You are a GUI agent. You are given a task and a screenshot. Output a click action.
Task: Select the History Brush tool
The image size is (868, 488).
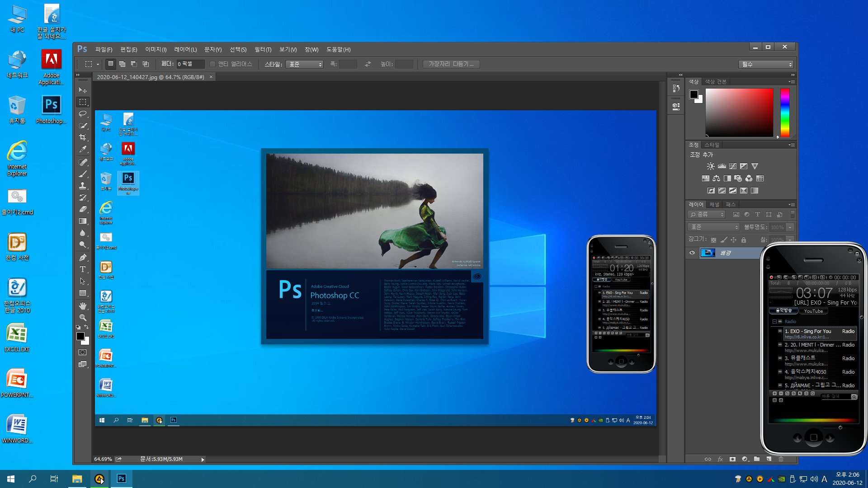pyautogui.click(x=83, y=197)
